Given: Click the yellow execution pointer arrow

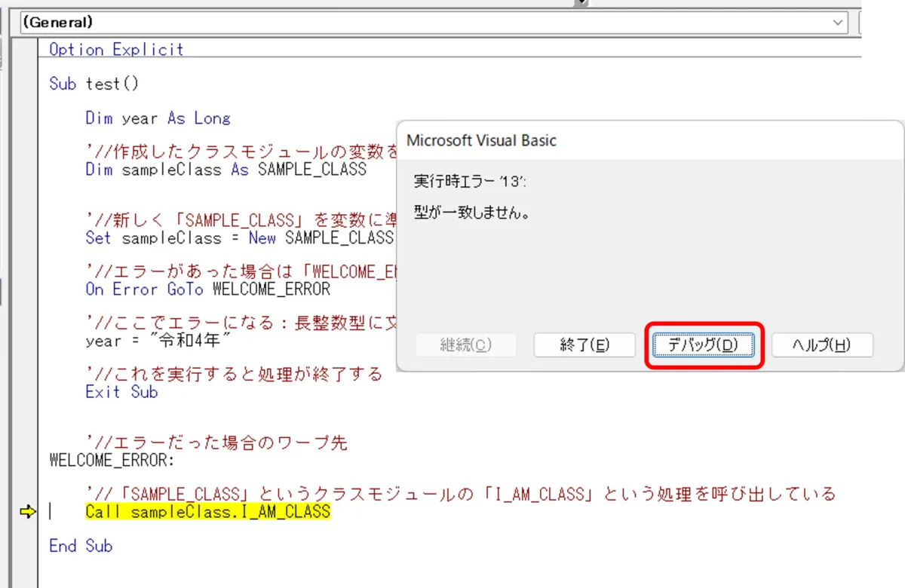Looking at the screenshot, I should [x=27, y=512].
